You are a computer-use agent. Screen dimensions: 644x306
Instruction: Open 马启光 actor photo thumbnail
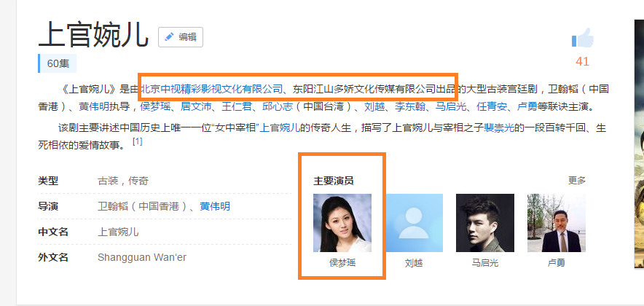485,223
